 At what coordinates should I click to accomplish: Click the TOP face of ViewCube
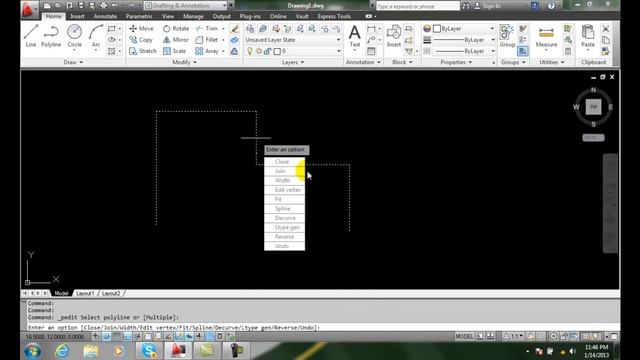click(593, 107)
